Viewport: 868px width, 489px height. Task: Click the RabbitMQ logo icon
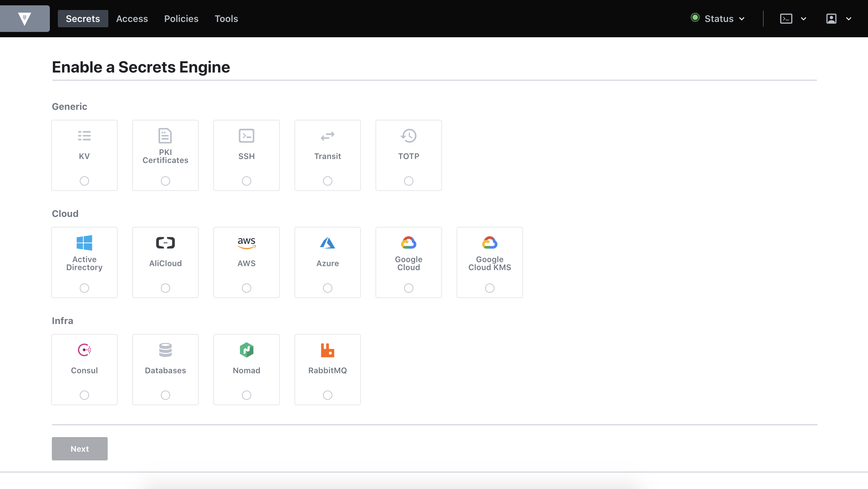(327, 350)
